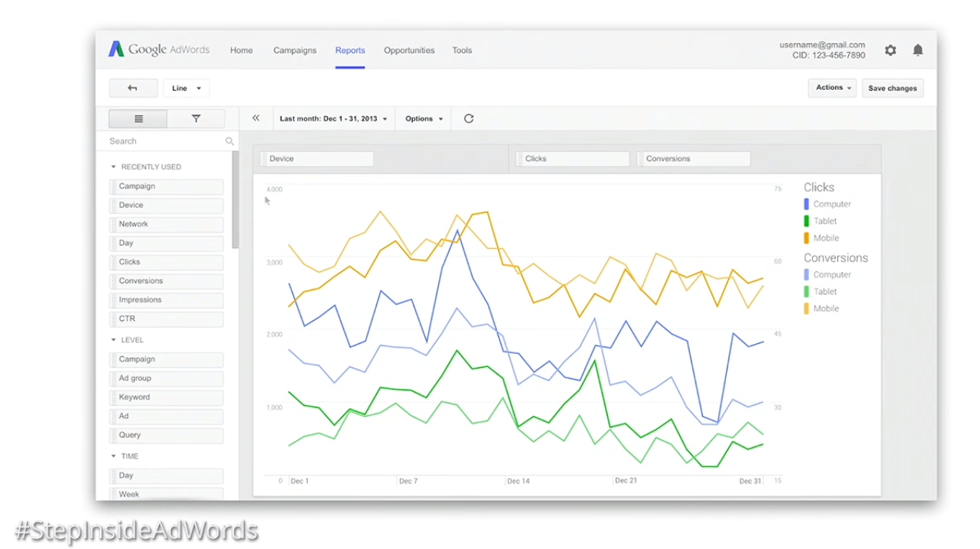Click the username@gmail.com account text
Viewport: 980px width, 549px height.
pyautogui.click(x=822, y=45)
